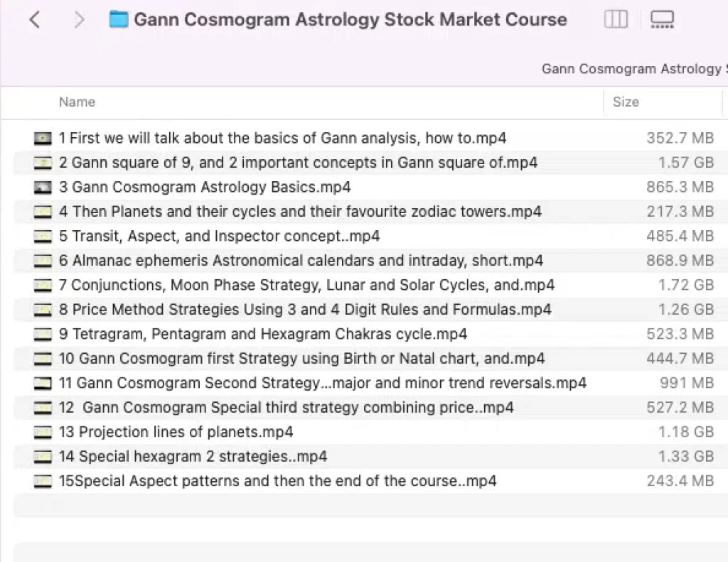The width and height of the screenshot is (728, 562).
Task: Click the 1.72 GB size of Conjunctions file
Action: pyautogui.click(x=685, y=285)
